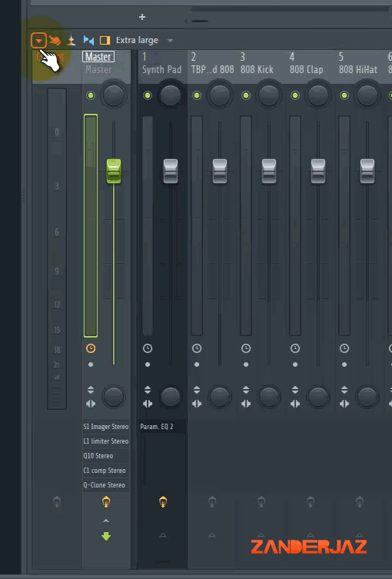Open 808 HiHat latency clock icon

344,348
